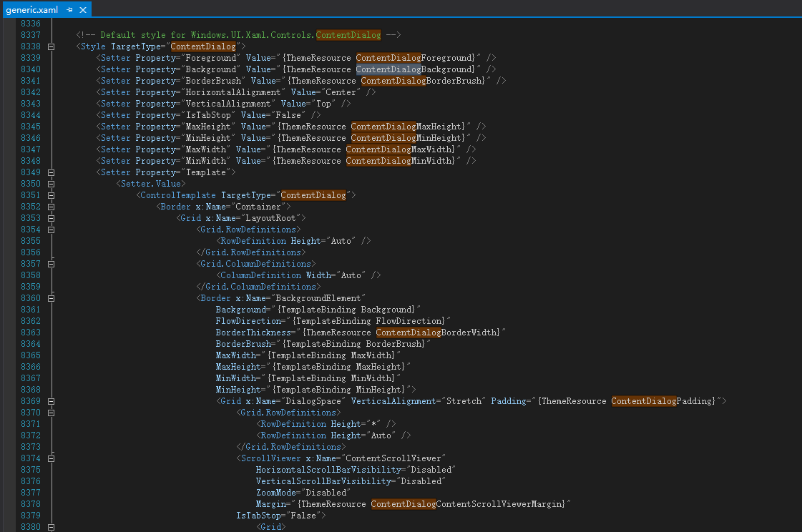The image size is (802, 532).
Task: Click 'ContentScrollViewer' name on line 8374
Action: (x=393, y=458)
